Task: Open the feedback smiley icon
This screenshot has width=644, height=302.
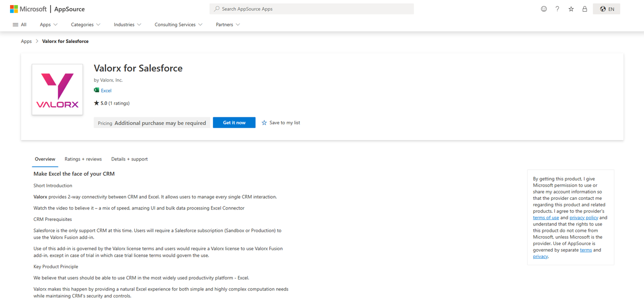Action: (x=543, y=9)
